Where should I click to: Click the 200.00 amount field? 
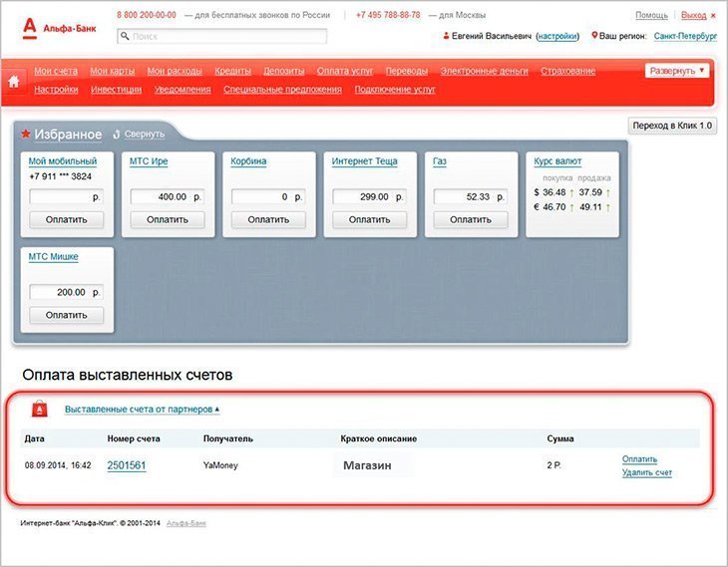point(67,292)
